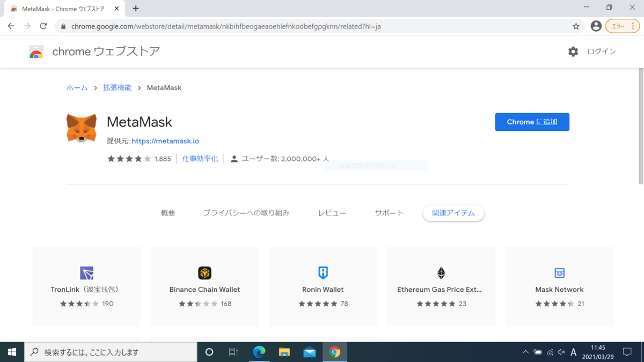Click the ユーザー数: 2,000,000+ 人 text
The width and height of the screenshot is (644, 362).
tap(285, 159)
